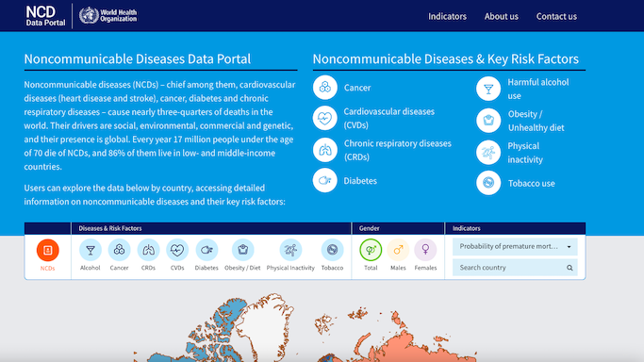644x362 pixels.
Task: Open the Tobacco use text link
Action: [x=532, y=184]
